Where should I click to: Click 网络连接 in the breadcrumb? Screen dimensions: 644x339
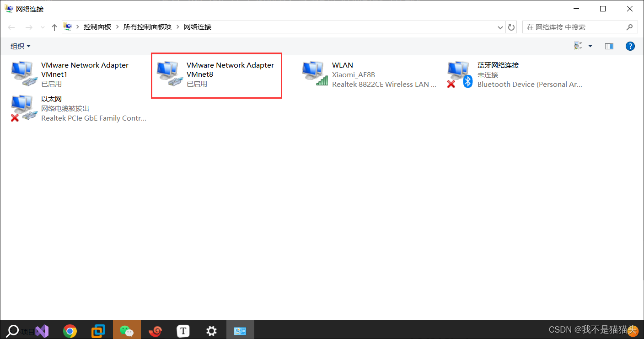(x=198, y=27)
